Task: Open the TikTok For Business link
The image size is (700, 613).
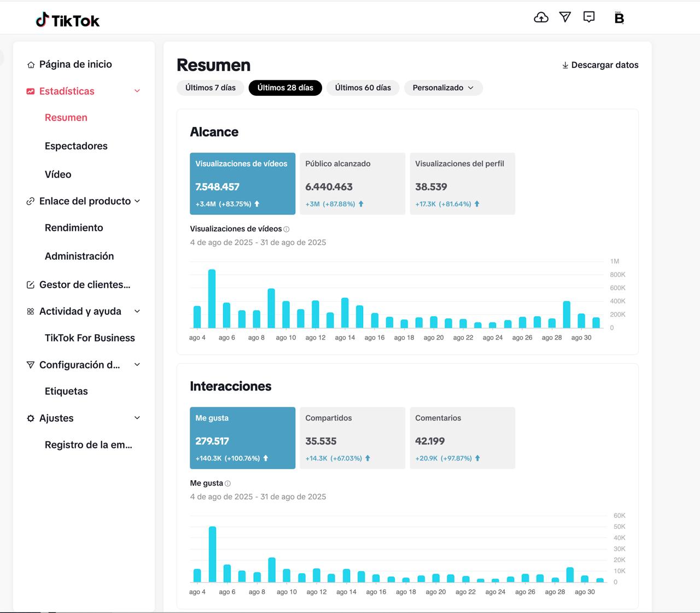Action: point(90,338)
